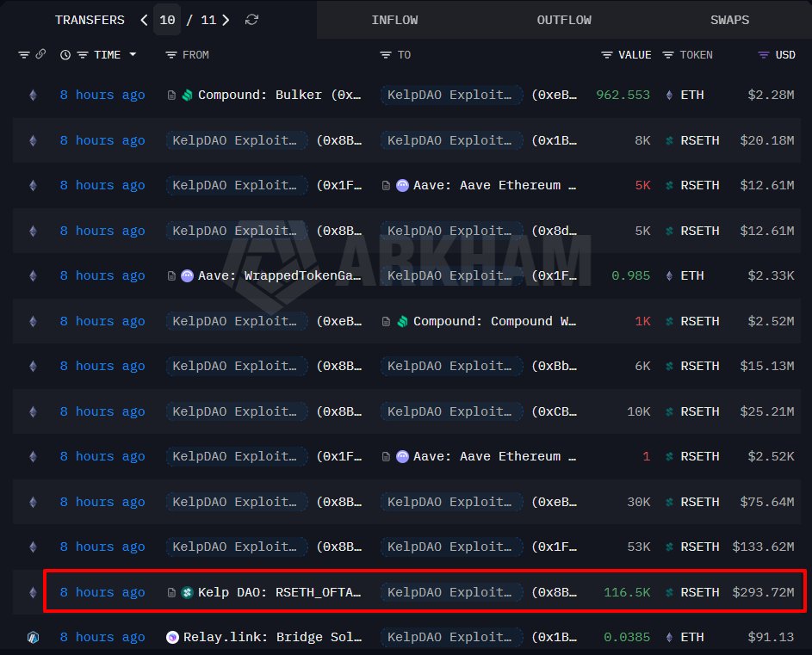Click the clock icon beside TIME
This screenshot has width=812, height=655.
65,55
